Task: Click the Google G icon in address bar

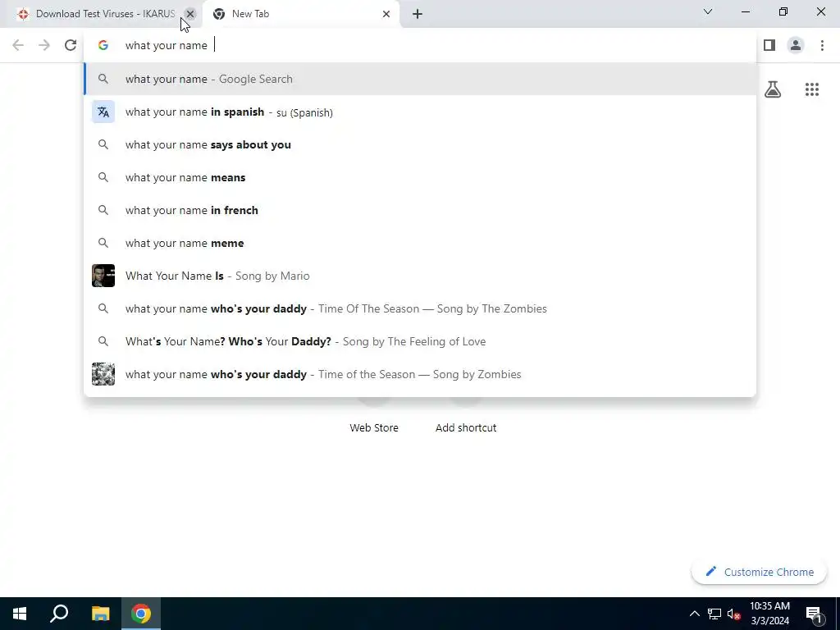Action: [103, 46]
